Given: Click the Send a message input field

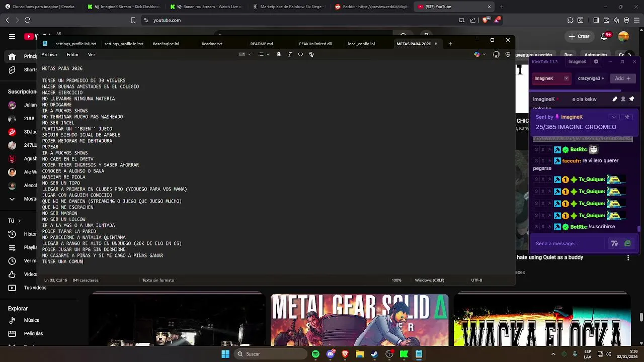Looking at the screenshot, I should pos(569,244).
